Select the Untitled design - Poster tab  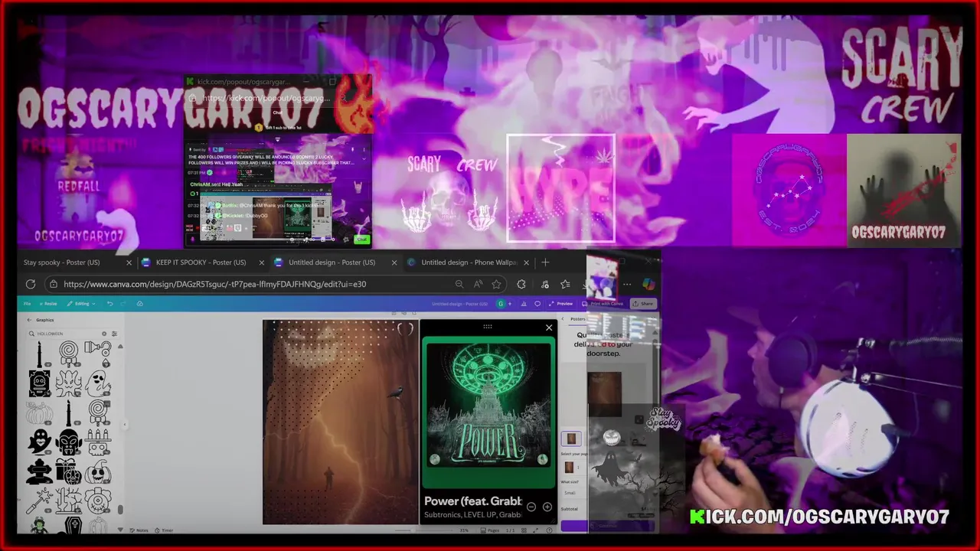click(x=332, y=262)
